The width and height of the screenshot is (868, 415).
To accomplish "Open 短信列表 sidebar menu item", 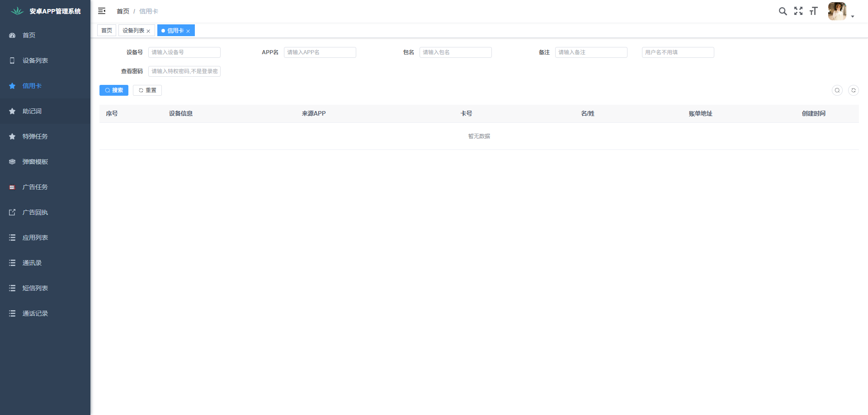I will [45, 288].
